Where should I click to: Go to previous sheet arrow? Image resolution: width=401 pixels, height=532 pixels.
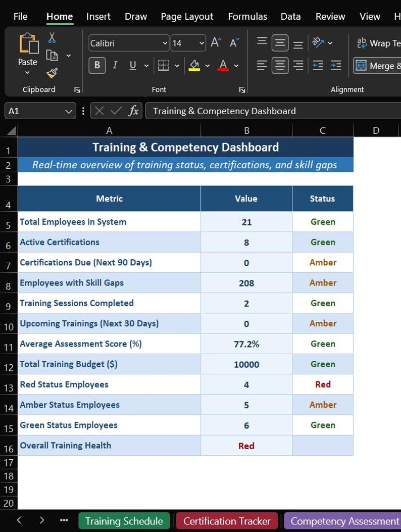pyautogui.click(x=19, y=520)
